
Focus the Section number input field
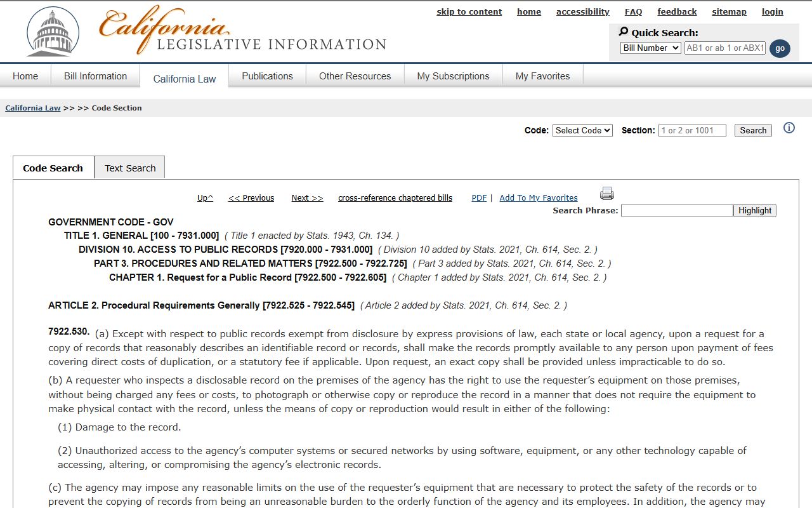click(x=692, y=130)
